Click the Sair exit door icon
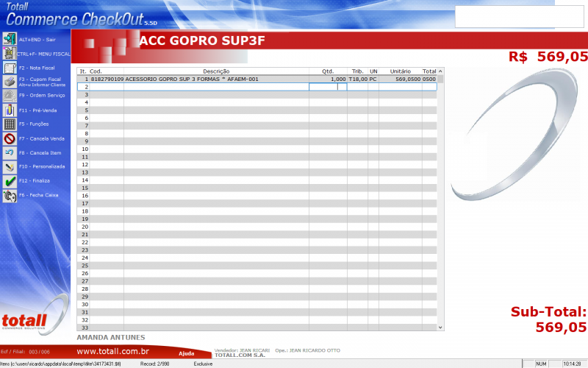The height and width of the screenshot is (368, 588). point(10,38)
